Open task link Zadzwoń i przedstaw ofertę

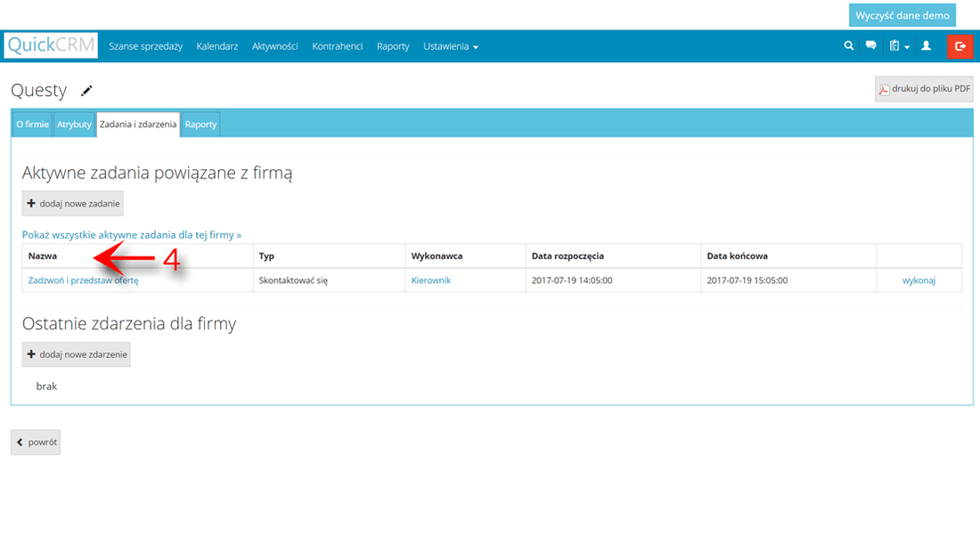[83, 280]
